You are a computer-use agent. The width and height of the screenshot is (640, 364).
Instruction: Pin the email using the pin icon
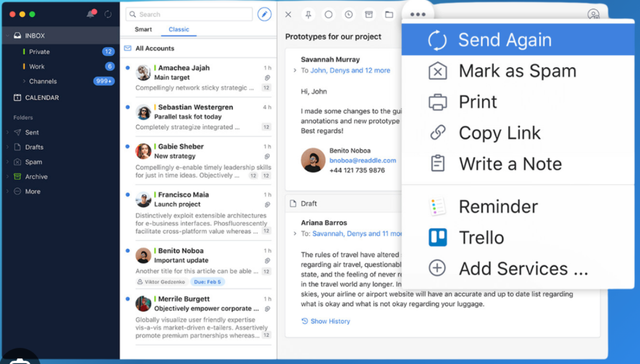pos(308,15)
